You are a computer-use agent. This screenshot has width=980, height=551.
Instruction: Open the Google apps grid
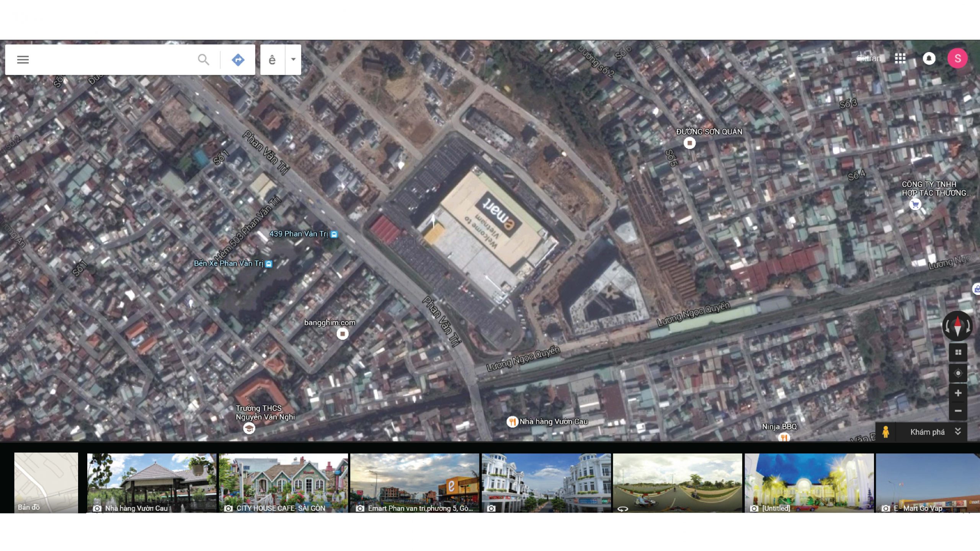pos(900,59)
